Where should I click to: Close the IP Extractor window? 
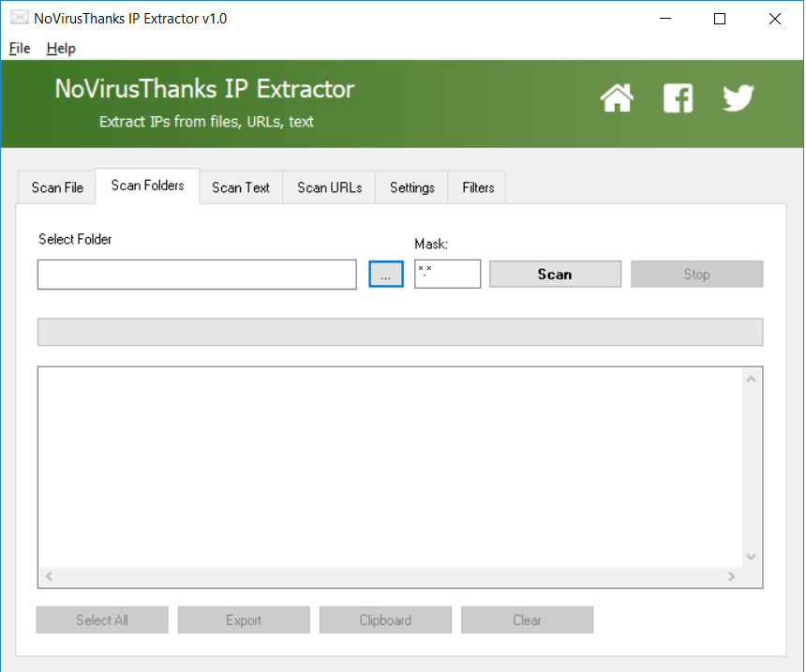(x=775, y=19)
